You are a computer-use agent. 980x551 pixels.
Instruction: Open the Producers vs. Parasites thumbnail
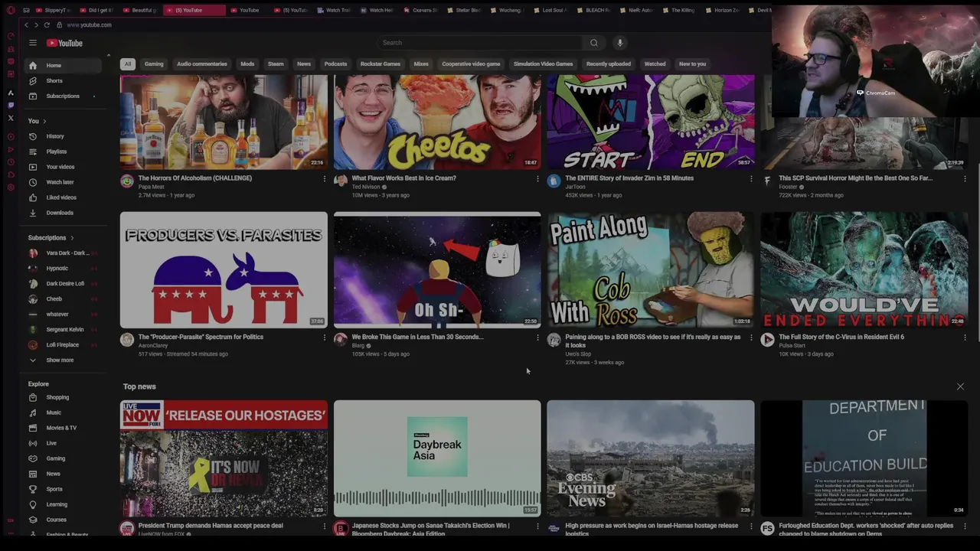click(x=224, y=270)
